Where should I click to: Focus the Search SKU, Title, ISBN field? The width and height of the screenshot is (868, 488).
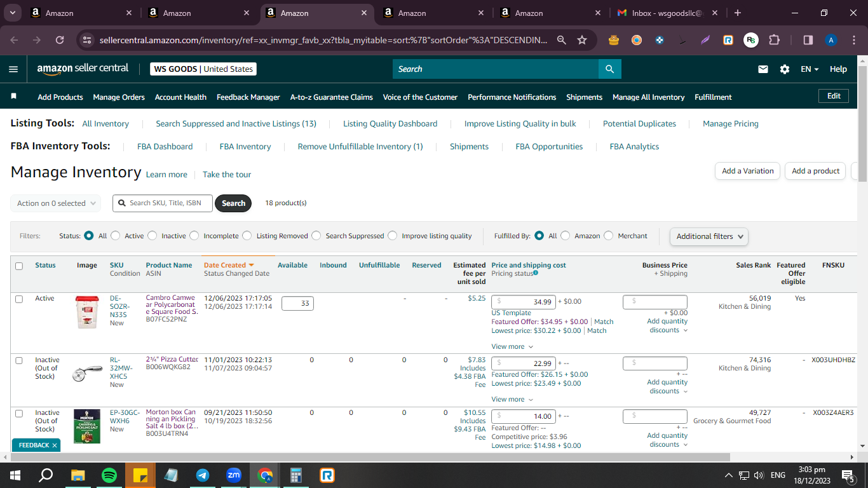(x=163, y=203)
